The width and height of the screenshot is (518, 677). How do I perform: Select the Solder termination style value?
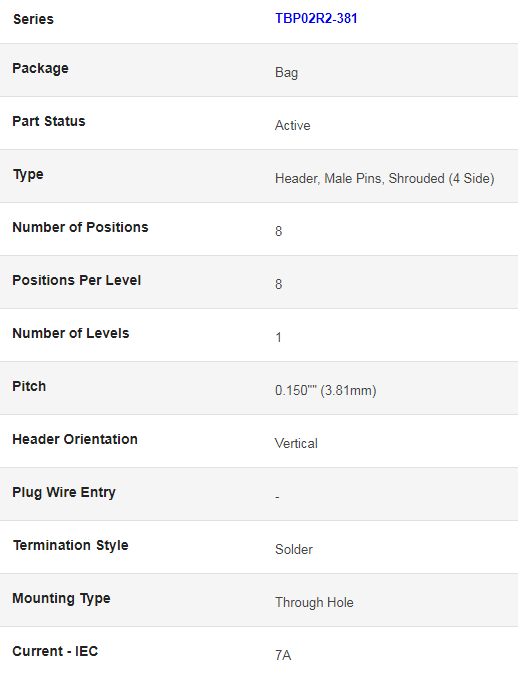click(x=294, y=549)
